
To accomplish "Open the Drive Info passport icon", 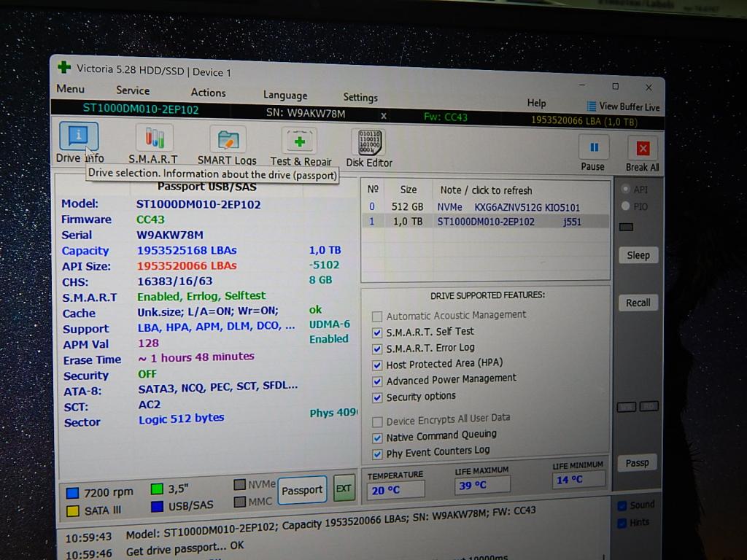I will tap(79, 136).
